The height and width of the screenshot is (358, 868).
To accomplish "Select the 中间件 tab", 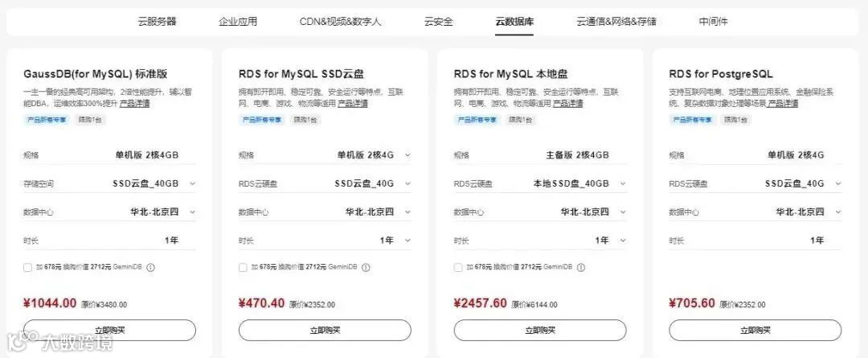I will [x=713, y=22].
